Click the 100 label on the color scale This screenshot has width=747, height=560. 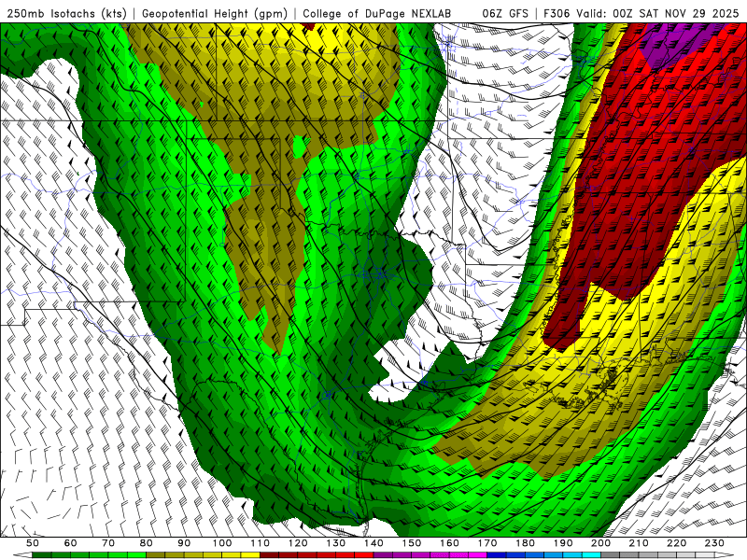222,543
